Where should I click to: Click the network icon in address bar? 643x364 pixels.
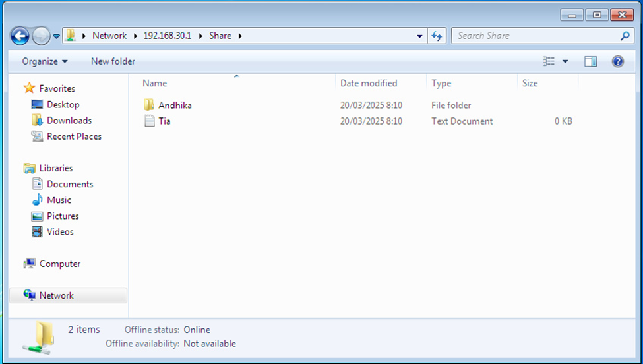[x=71, y=35]
